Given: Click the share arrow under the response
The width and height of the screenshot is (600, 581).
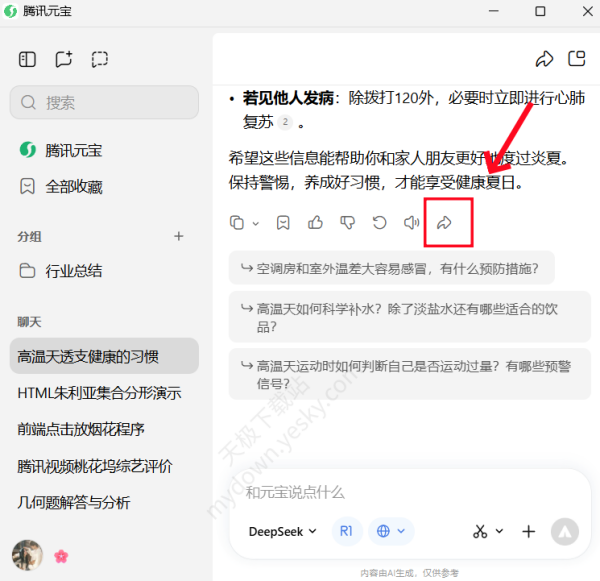Looking at the screenshot, I should [x=445, y=222].
